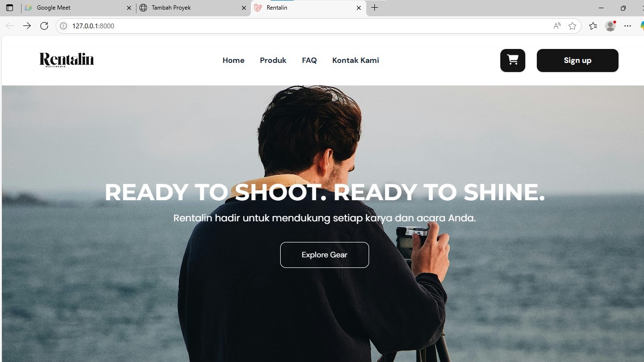Click the browser refresh icon
Viewport: 644px width, 362px height.
pyautogui.click(x=44, y=26)
